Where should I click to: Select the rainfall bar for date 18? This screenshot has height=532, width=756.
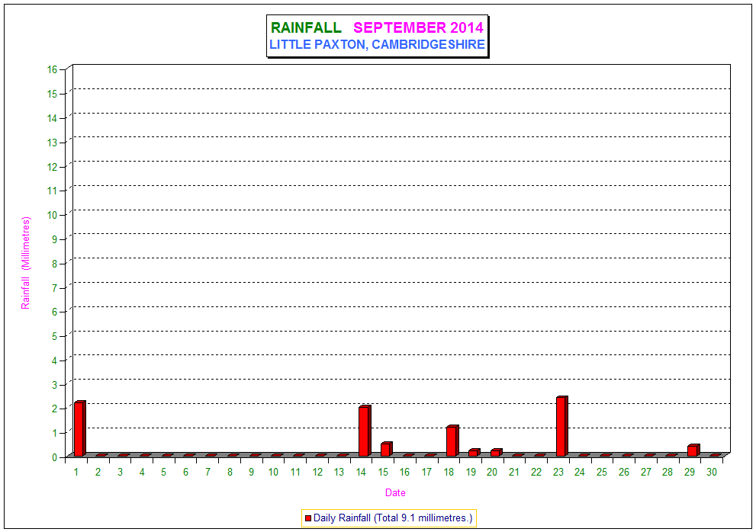coord(452,441)
